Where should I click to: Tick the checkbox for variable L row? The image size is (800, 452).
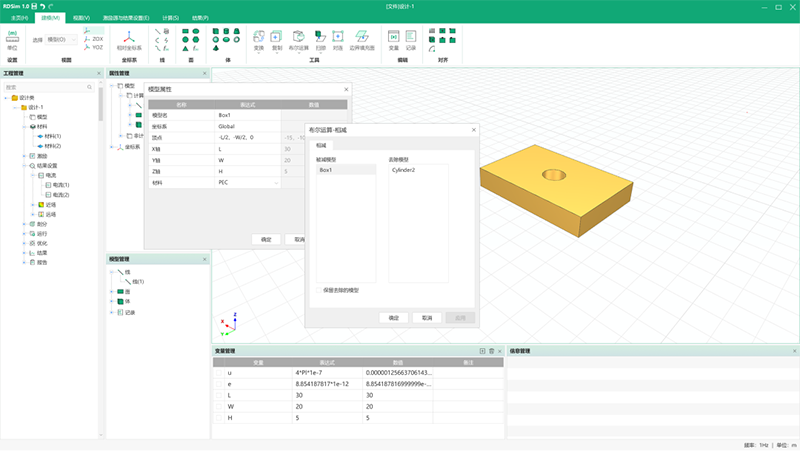pyautogui.click(x=219, y=394)
